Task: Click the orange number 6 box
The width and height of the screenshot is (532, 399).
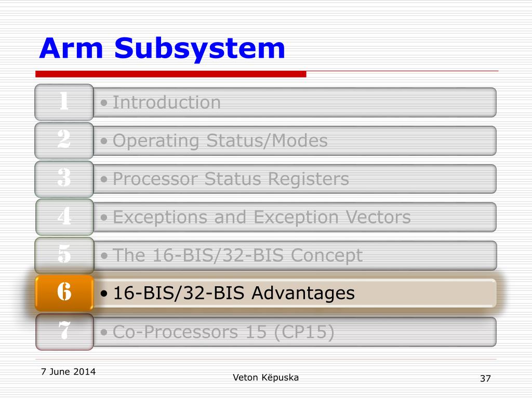Action: (64, 293)
